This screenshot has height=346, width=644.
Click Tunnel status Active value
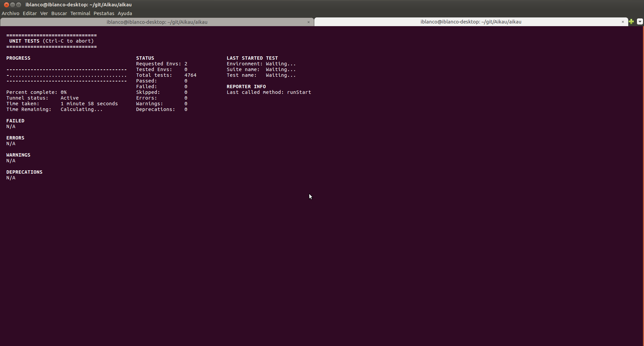[x=70, y=98]
